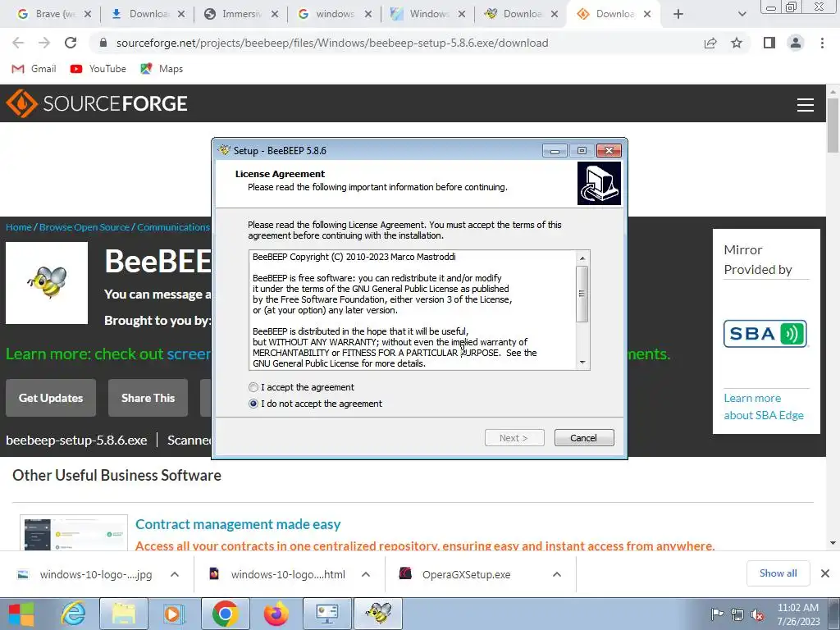Click the browser back arrow
Viewport: 840px width, 630px height.
tap(18, 43)
